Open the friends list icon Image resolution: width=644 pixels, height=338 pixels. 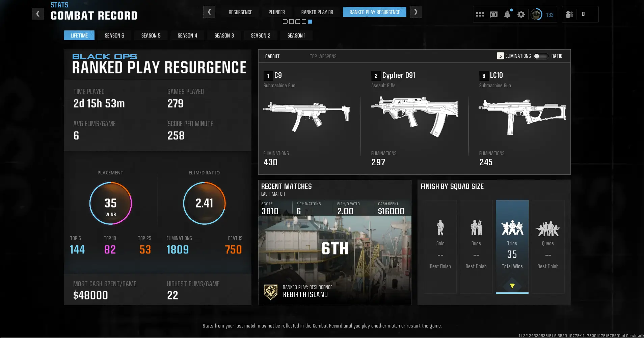click(x=569, y=14)
